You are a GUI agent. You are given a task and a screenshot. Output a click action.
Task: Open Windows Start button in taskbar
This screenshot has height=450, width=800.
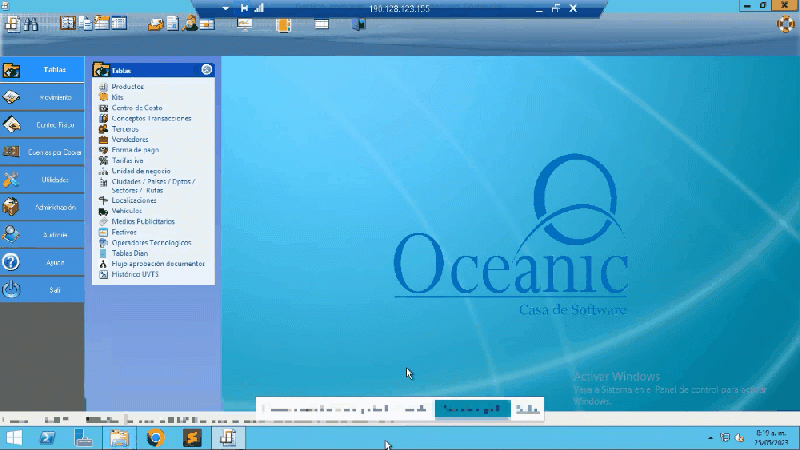15,438
